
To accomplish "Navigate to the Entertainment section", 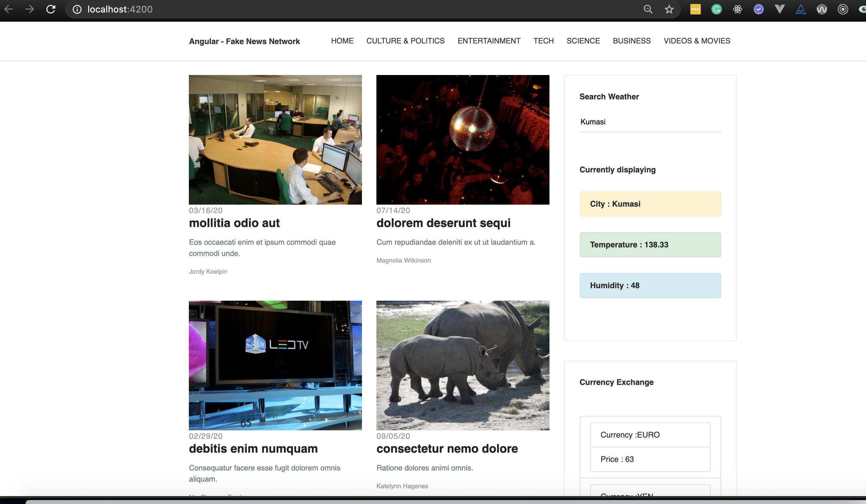I will pos(489,41).
